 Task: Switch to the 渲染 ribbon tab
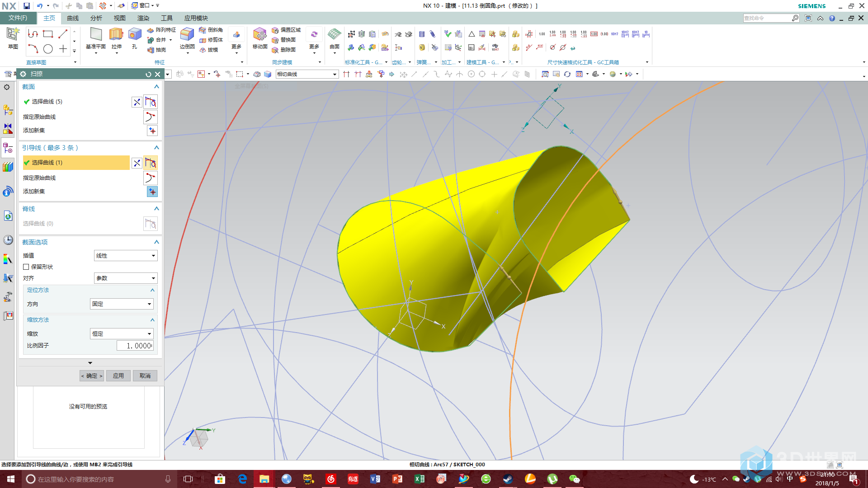click(x=143, y=18)
